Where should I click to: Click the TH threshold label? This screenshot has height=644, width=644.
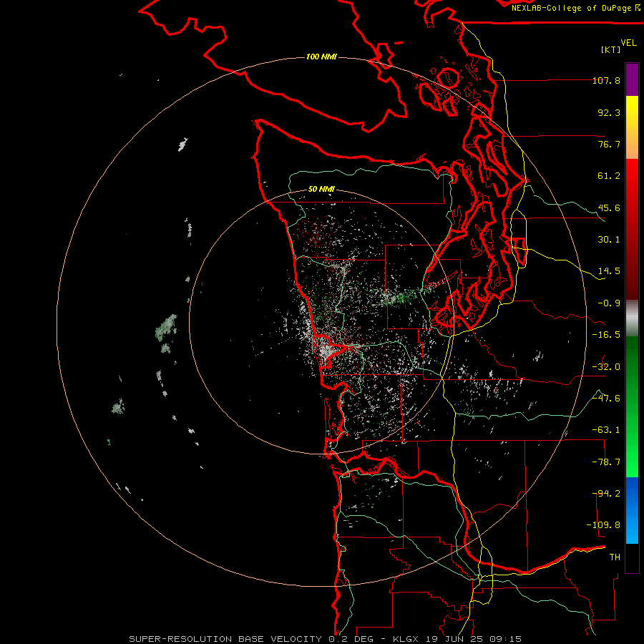point(615,557)
